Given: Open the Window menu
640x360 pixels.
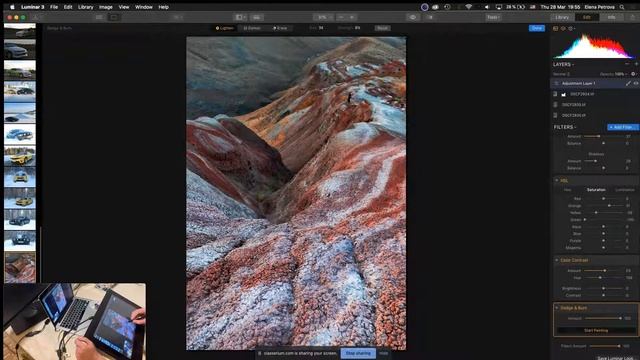Looking at the screenshot, I should 144,7.
